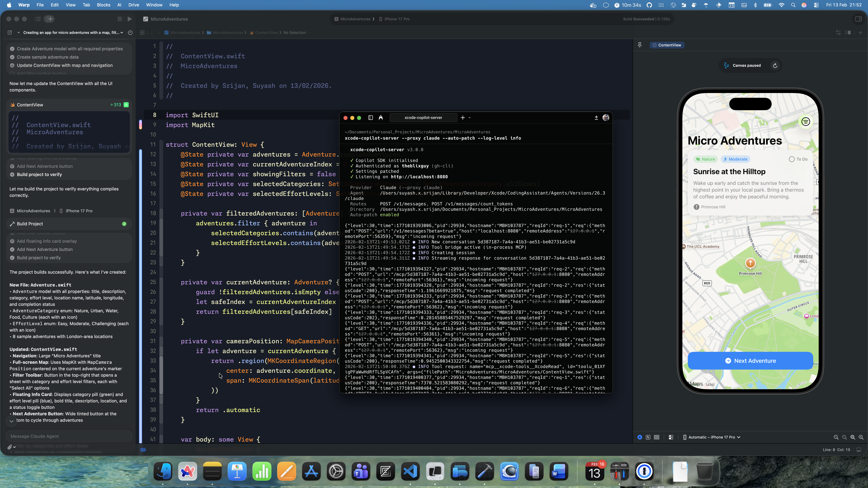
Task: Tap the Next Adventure button in preview
Action: tap(750, 361)
